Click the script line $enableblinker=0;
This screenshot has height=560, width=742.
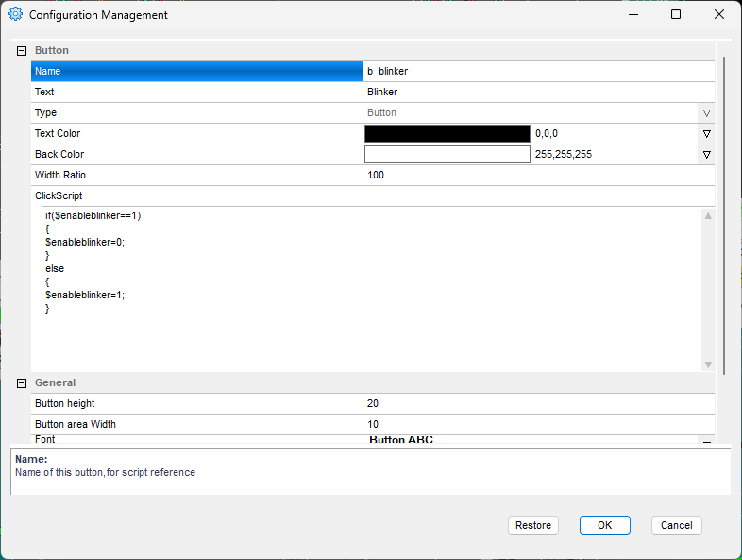click(85, 243)
